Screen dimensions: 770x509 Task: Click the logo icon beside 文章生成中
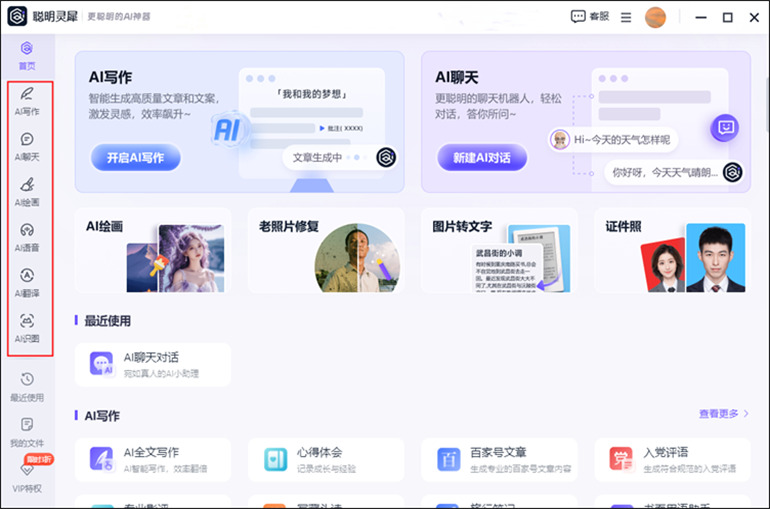point(386,158)
